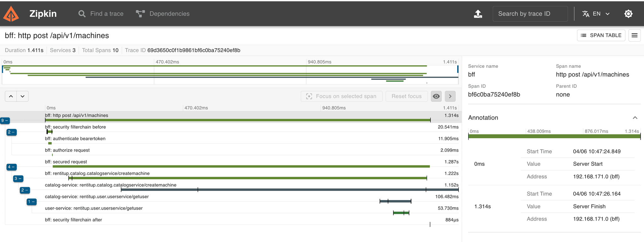Go to Find a trace page
The height and width of the screenshot is (242, 644).
pos(107,14)
